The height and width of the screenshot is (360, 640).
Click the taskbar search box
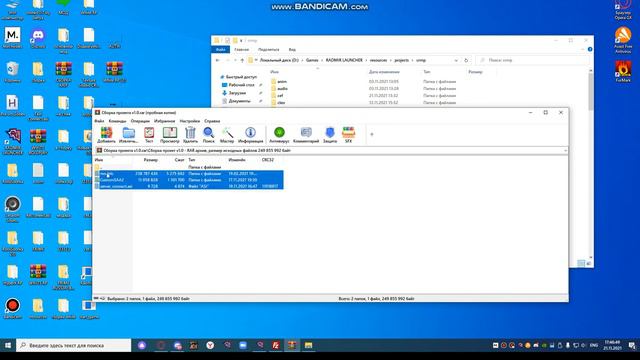pyautogui.click(x=74, y=345)
